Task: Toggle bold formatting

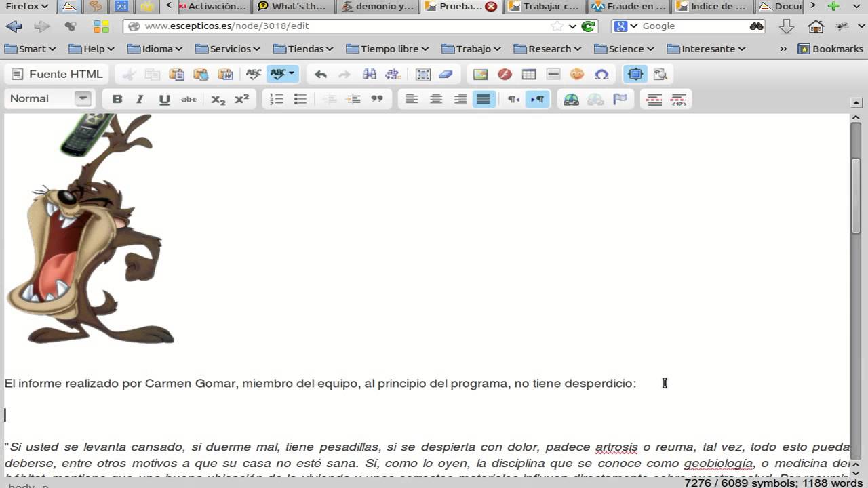Action: click(117, 99)
